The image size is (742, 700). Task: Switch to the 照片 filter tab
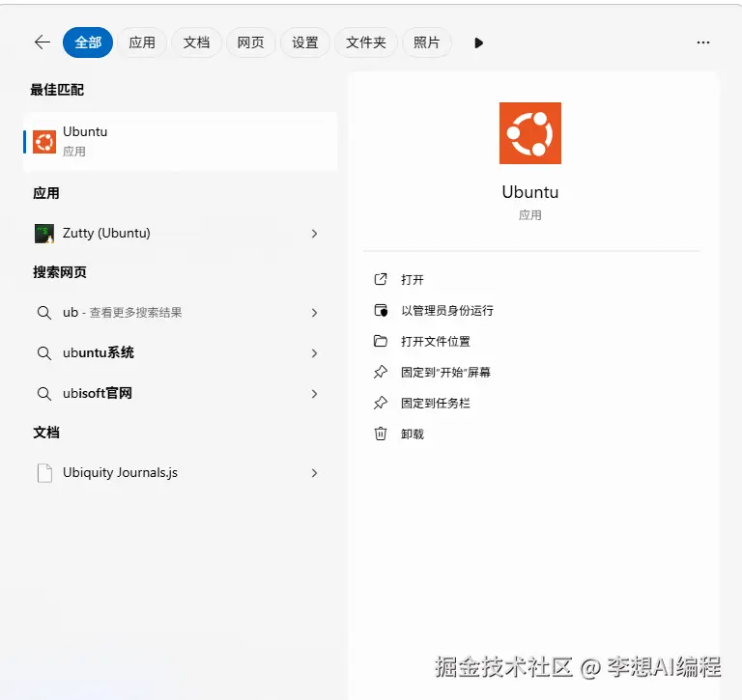[426, 42]
